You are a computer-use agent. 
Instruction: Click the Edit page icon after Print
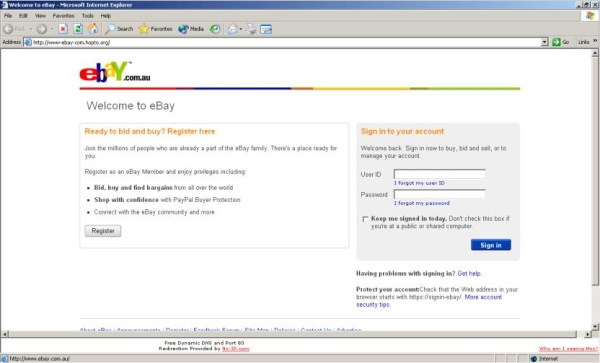266,29
